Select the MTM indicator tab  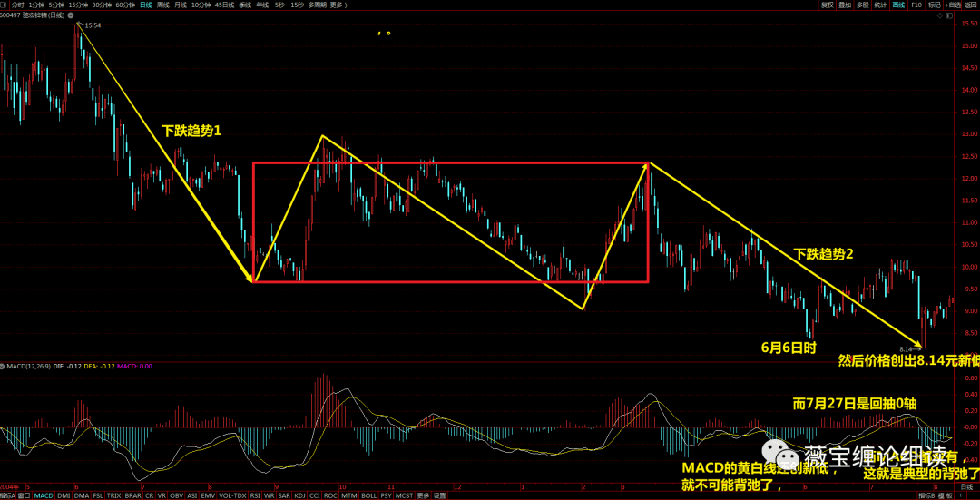click(x=348, y=495)
